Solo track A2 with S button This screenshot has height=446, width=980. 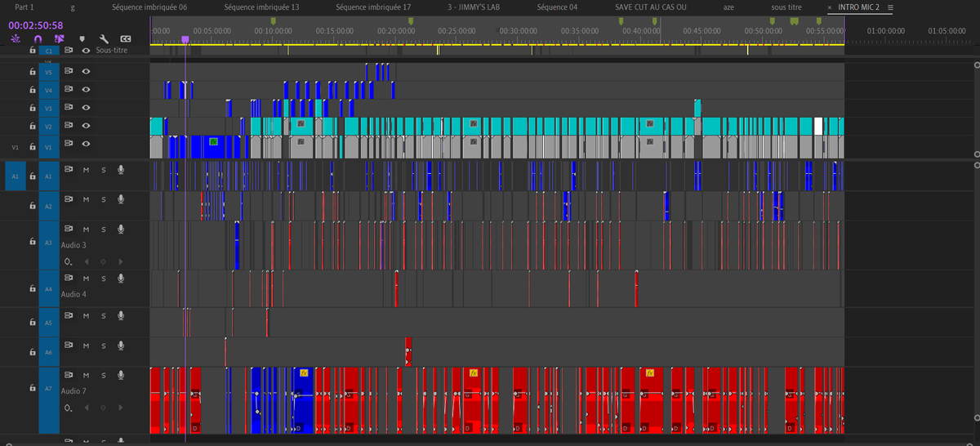click(103, 199)
